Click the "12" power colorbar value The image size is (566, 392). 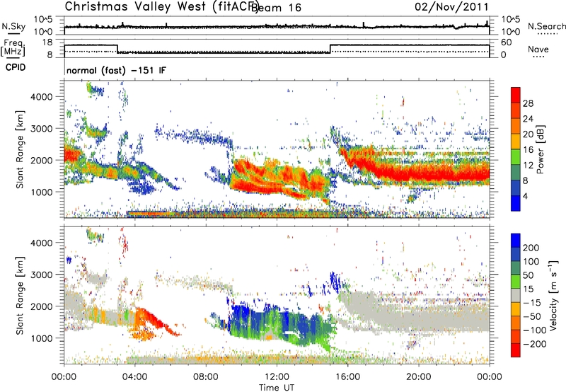pyautogui.click(x=528, y=166)
